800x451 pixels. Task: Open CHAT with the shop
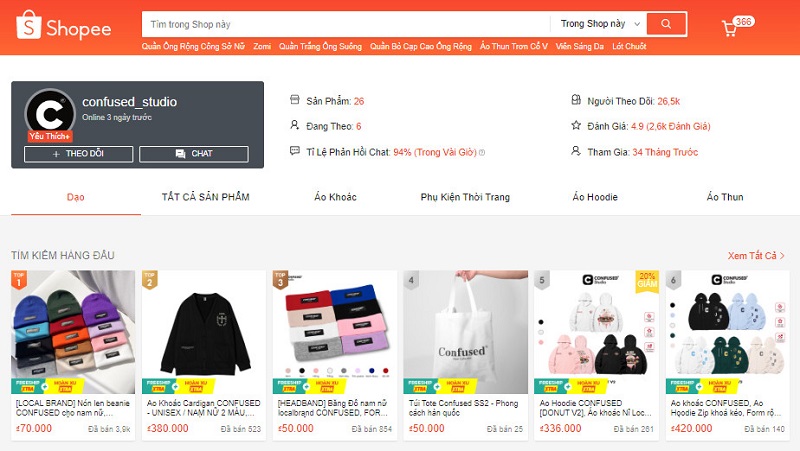pyautogui.click(x=194, y=154)
